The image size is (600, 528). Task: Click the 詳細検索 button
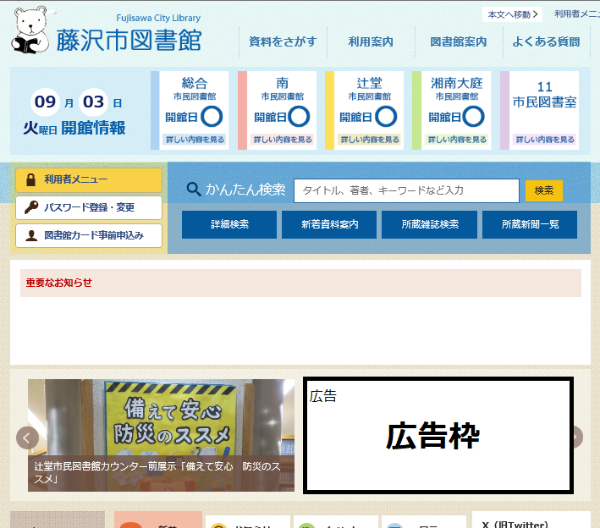[x=229, y=225]
